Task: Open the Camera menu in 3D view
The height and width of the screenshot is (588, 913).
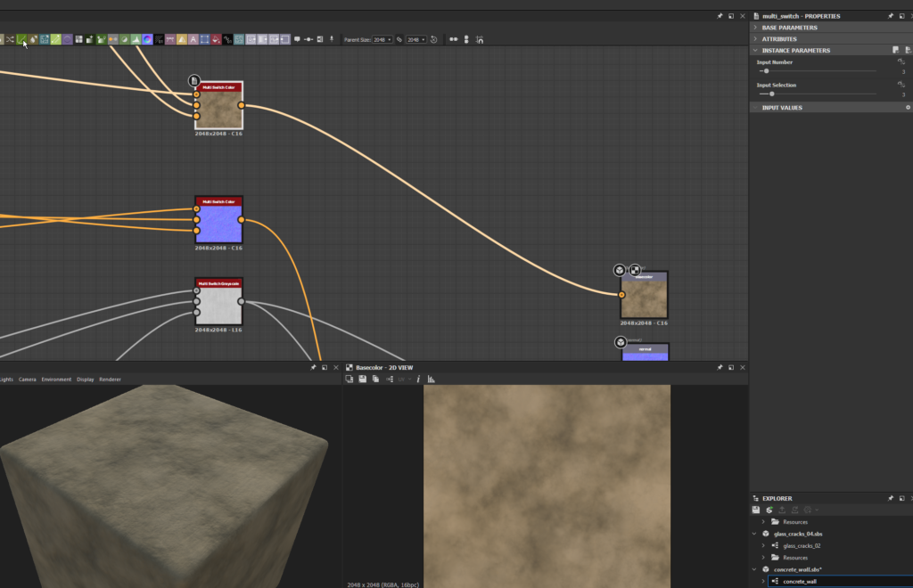Action: [x=28, y=380]
